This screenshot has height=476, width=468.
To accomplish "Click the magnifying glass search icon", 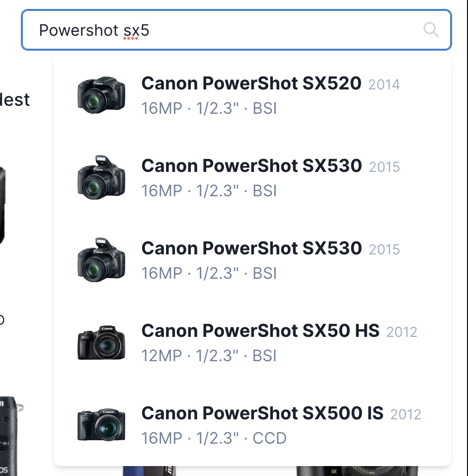I will tap(431, 30).
